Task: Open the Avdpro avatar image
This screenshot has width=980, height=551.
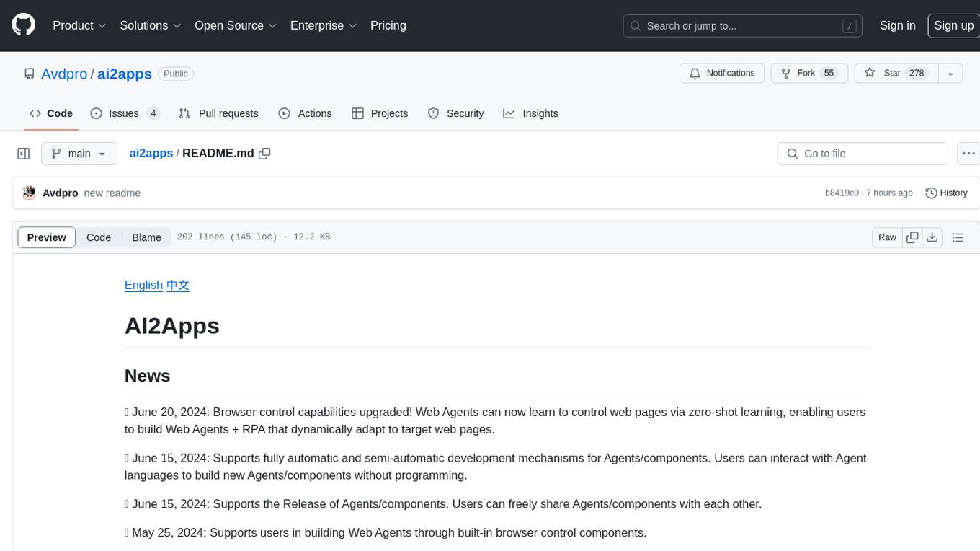Action: 30,193
